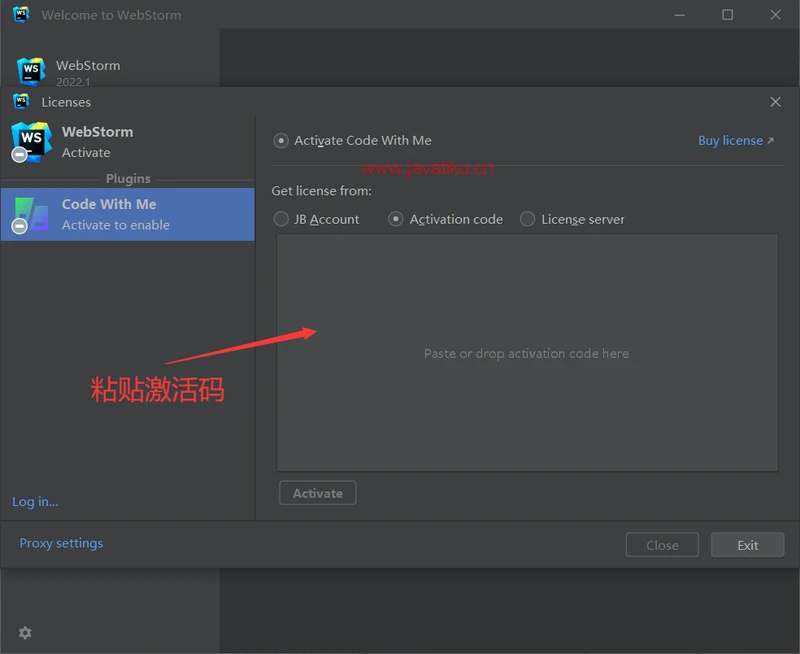Maximize the Welcome to WebStorm window
The width and height of the screenshot is (800, 654).
pos(727,15)
